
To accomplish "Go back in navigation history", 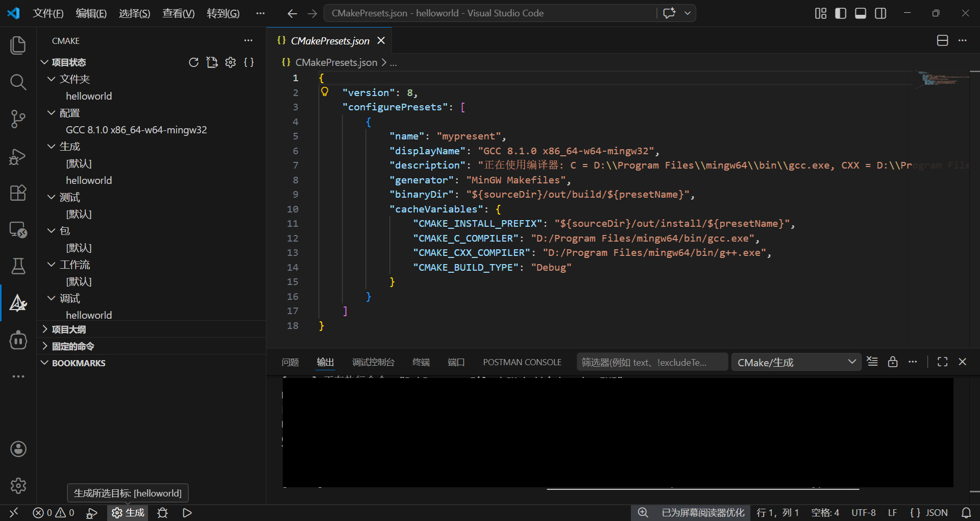I will 292,13.
